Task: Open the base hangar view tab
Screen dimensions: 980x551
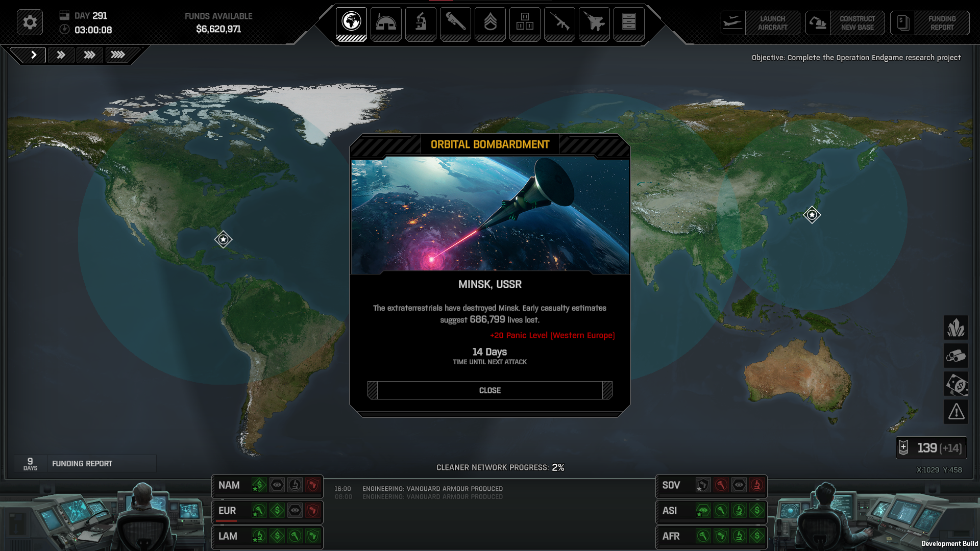Action: [386, 23]
